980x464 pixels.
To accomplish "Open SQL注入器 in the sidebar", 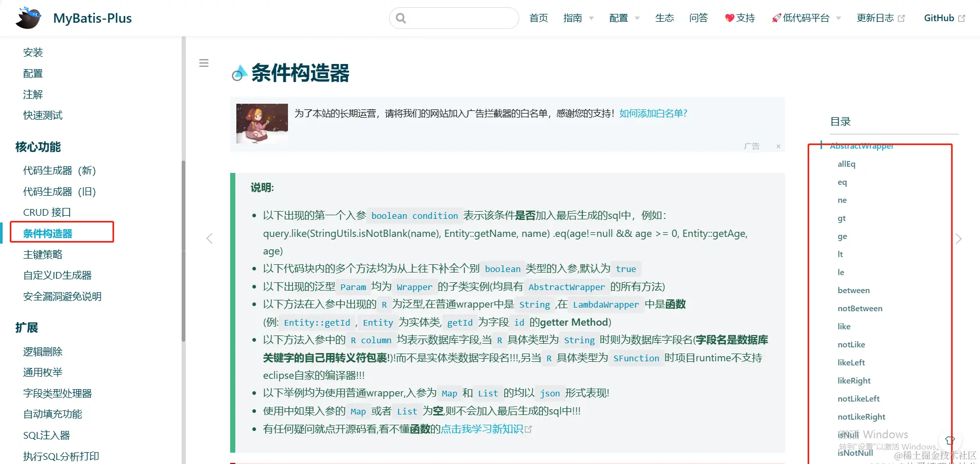I will click(x=46, y=436).
